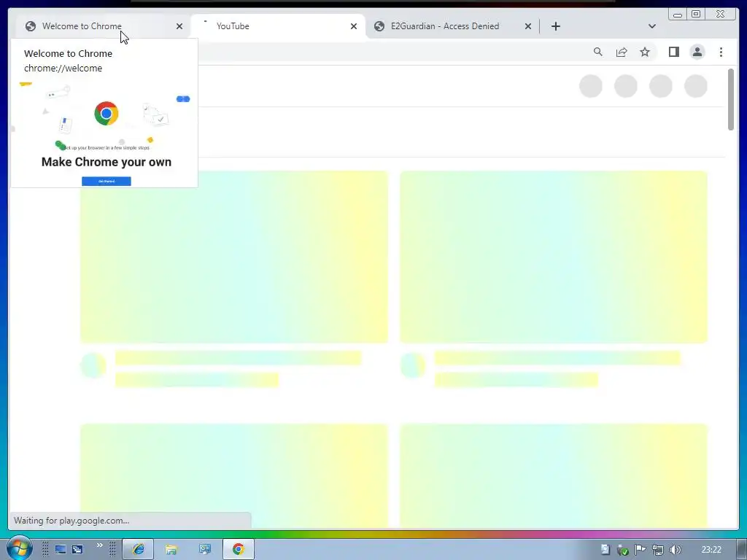Open the Chrome side panel
Viewport: 747px width, 560px height.
click(673, 52)
